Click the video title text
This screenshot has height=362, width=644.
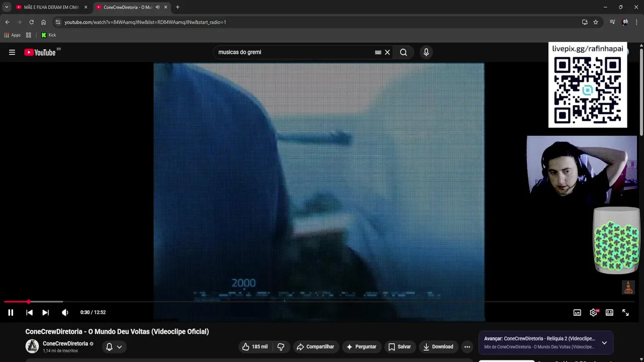117,331
